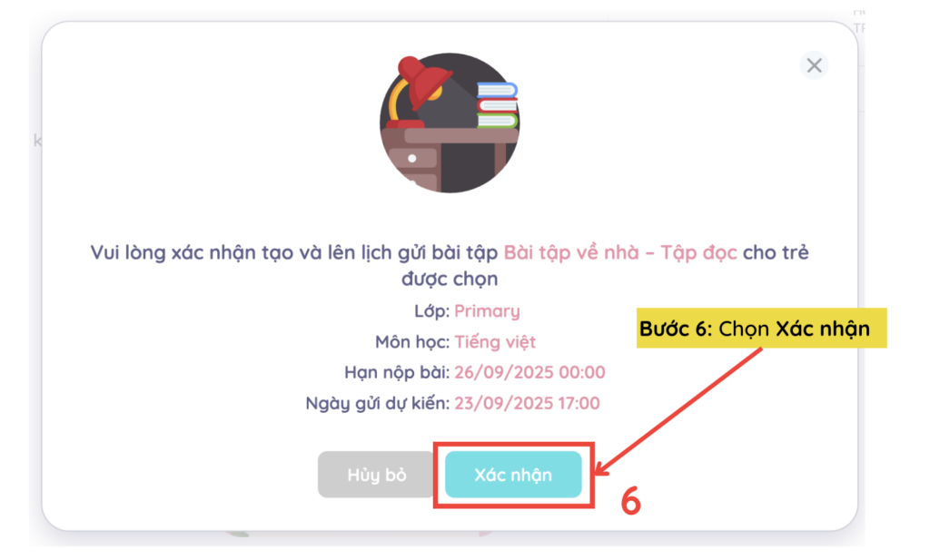
Task: Select the assignment name Bài tập về nhà – Tập đọc
Action: click(620, 252)
